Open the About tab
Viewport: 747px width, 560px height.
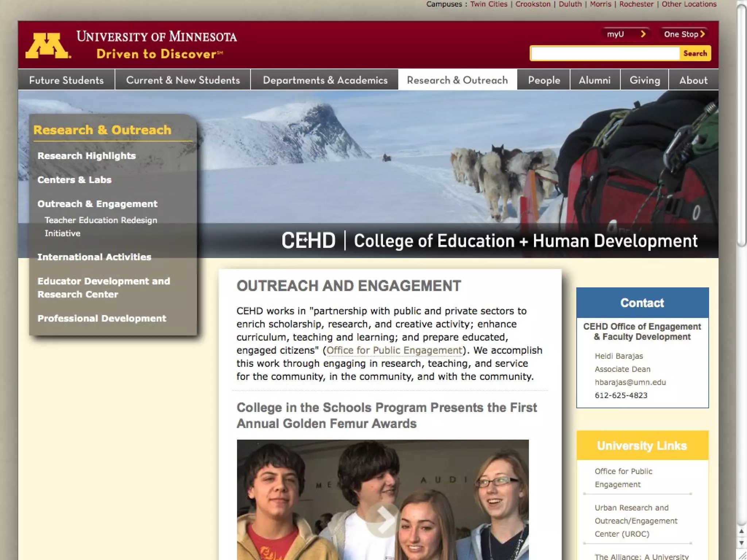(693, 80)
